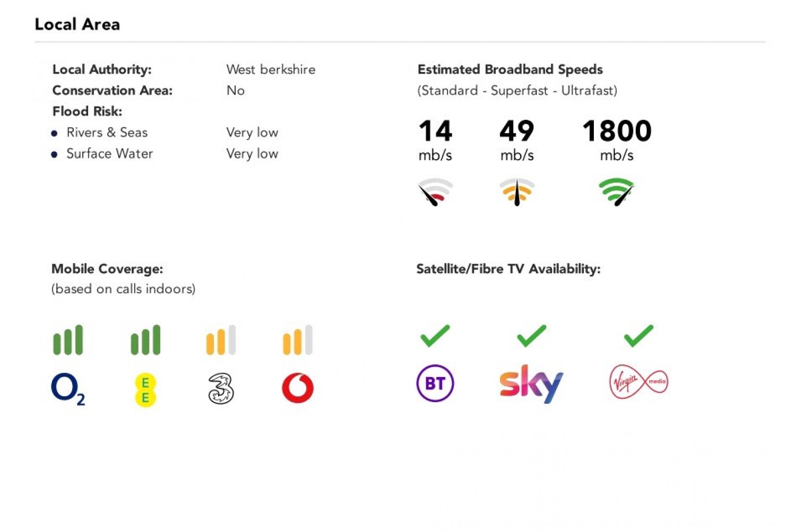Click the red Vodafone logo

click(x=298, y=388)
